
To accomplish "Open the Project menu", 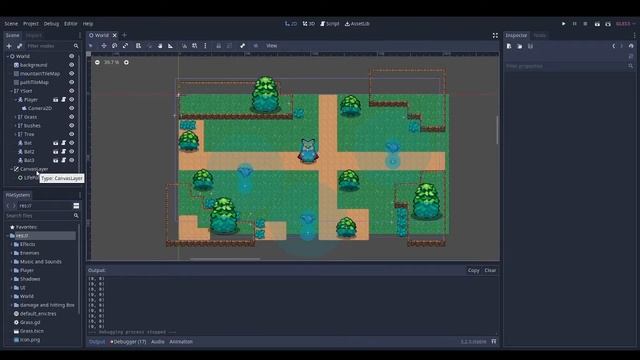I will click(x=31, y=24).
